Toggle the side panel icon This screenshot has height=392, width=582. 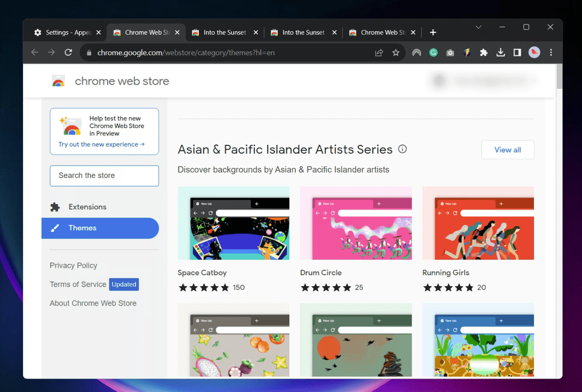tap(517, 53)
